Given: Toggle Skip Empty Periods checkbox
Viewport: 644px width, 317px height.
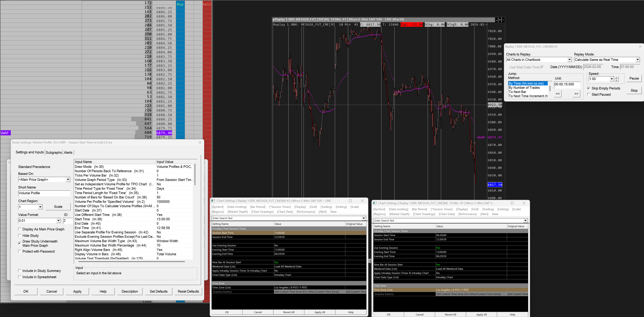Looking at the screenshot, I should pyautogui.click(x=589, y=88).
